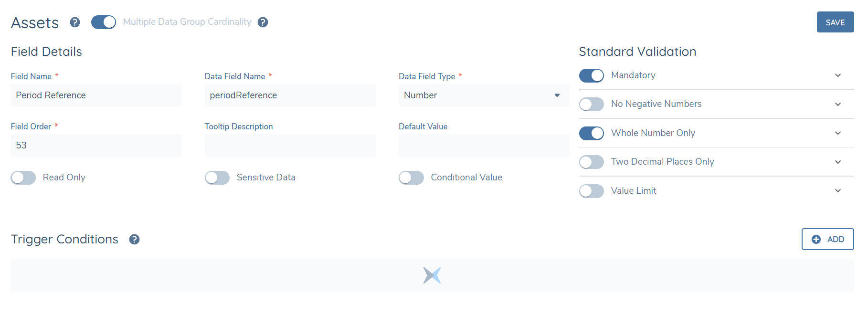Toggle Multiple Data Group Cardinality switch
868x325 pixels.
[104, 22]
